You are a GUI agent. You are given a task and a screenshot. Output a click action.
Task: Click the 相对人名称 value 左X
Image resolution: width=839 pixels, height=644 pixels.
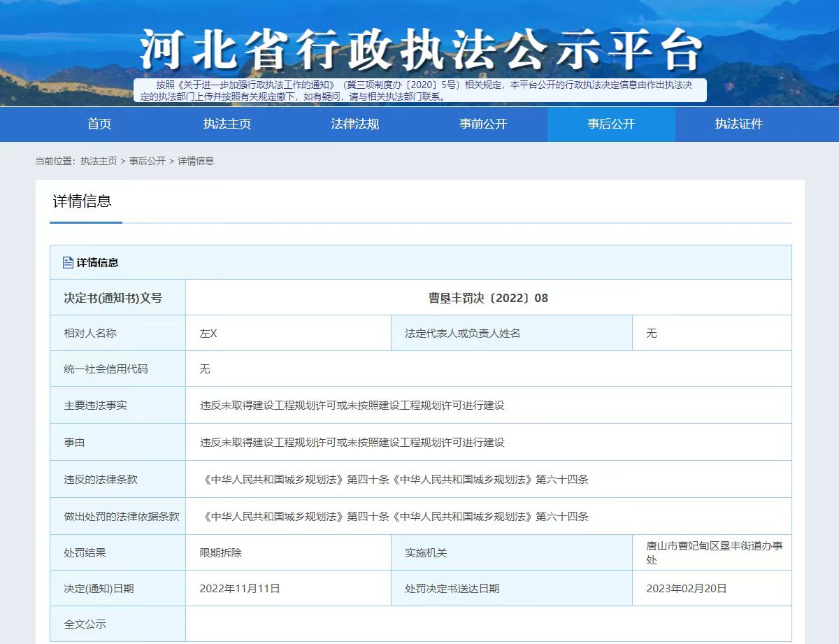(x=208, y=334)
